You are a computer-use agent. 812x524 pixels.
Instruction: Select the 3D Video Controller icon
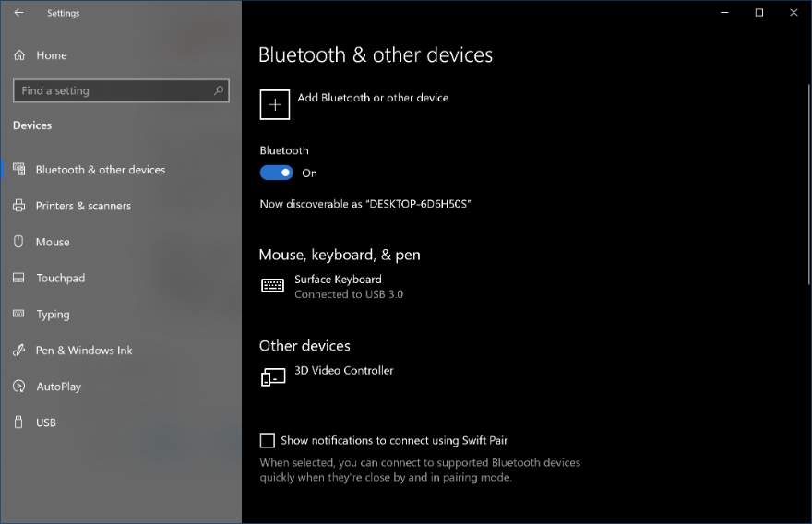click(x=272, y=377)
